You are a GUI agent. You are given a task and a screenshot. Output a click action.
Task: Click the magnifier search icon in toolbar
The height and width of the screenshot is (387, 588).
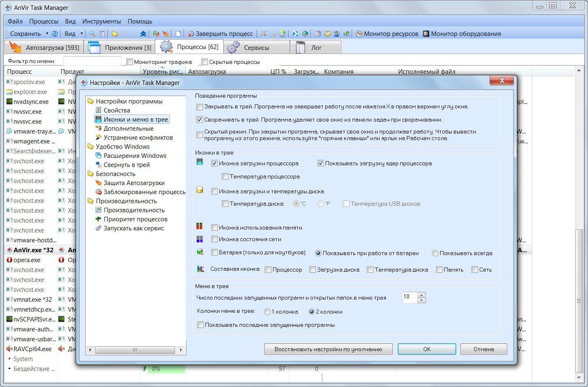[x=93, y=34]
